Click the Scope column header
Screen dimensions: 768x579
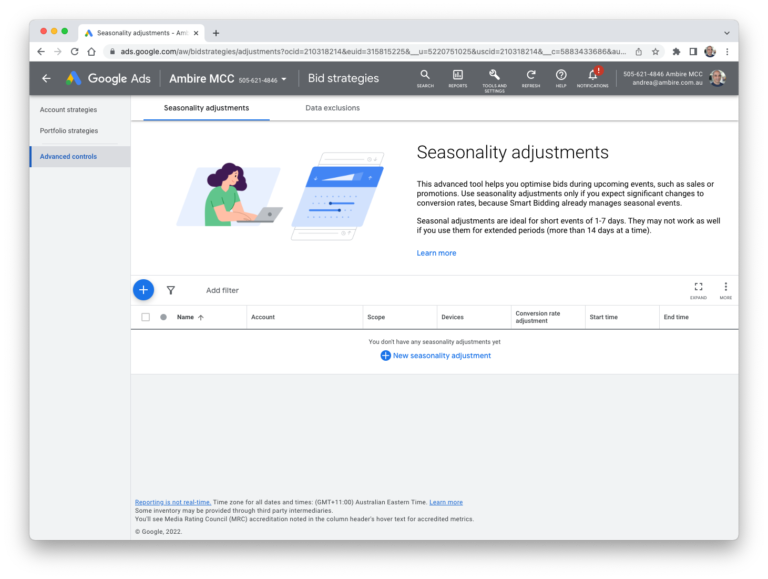coord(376,317)
